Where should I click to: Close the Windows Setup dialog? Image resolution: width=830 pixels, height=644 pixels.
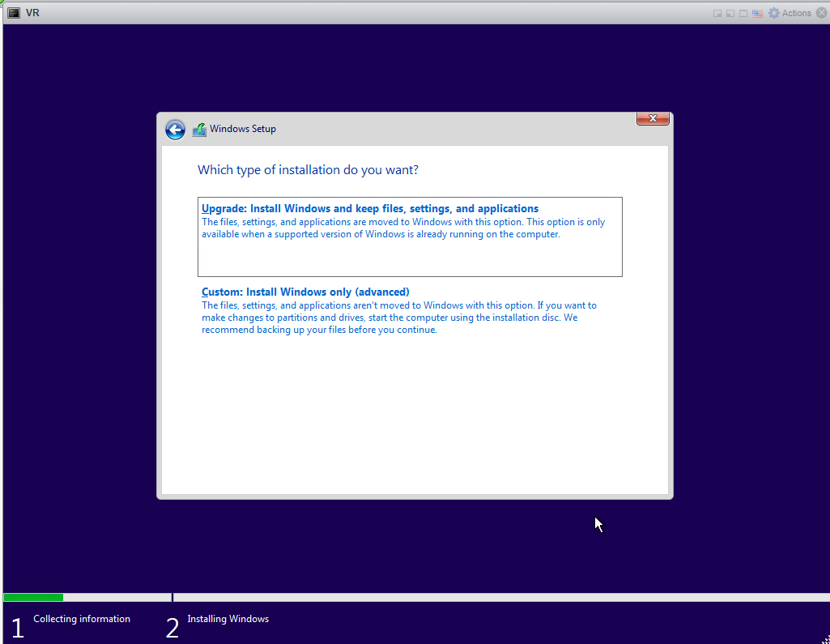[653, 118]
